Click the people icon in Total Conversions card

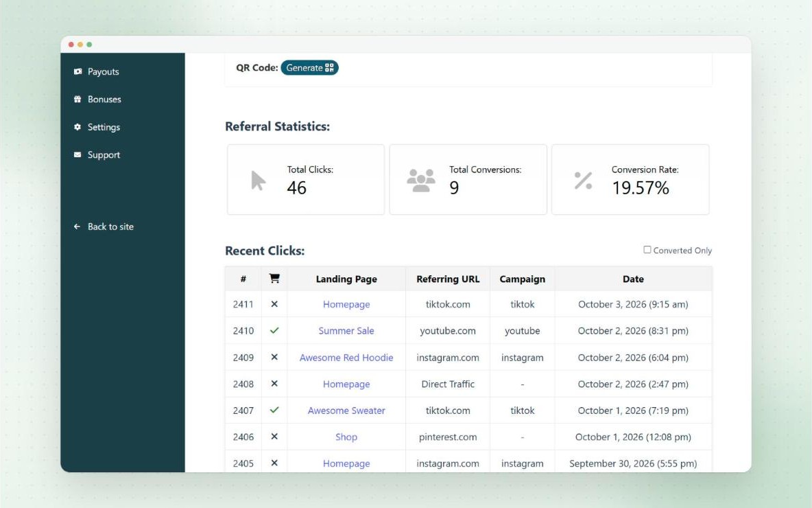coord(421,181)
